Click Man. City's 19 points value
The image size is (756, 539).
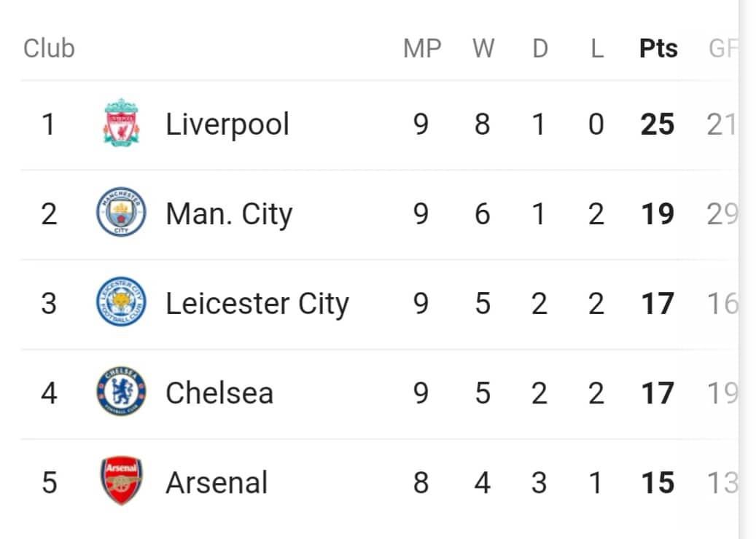[x=658, y=214]
